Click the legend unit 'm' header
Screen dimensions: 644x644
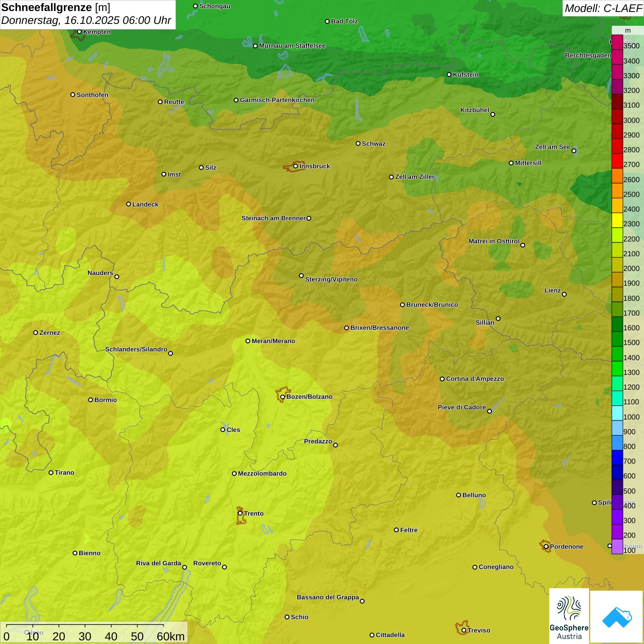[x=627, y=30]
